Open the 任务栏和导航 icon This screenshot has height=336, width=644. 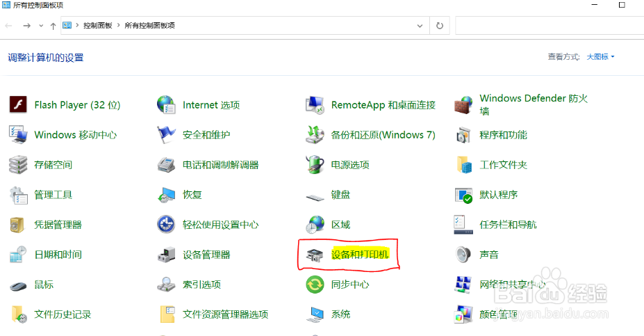click(463, 225)
